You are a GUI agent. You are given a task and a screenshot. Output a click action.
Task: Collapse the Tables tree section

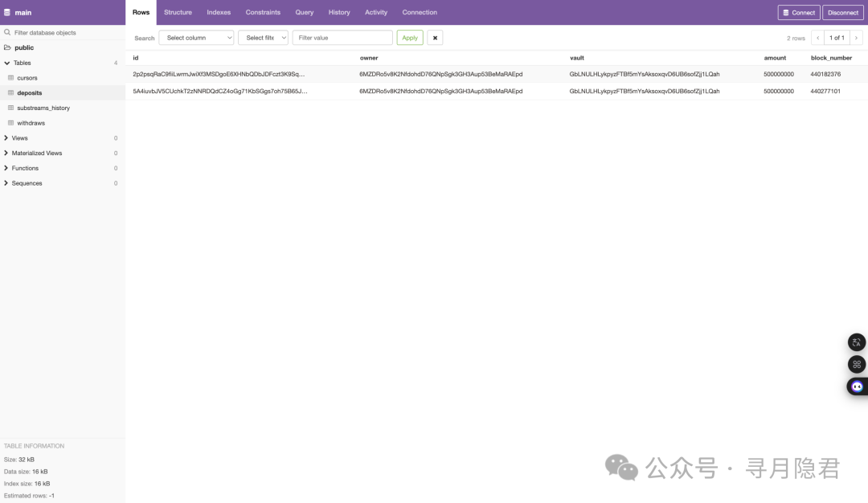(x=6, y=63)
